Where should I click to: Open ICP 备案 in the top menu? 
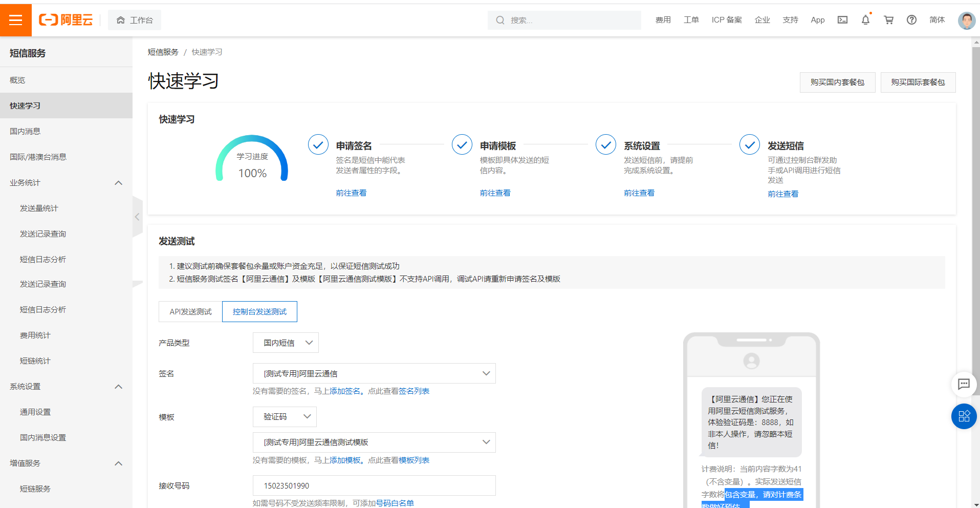(x=727, y=20)
